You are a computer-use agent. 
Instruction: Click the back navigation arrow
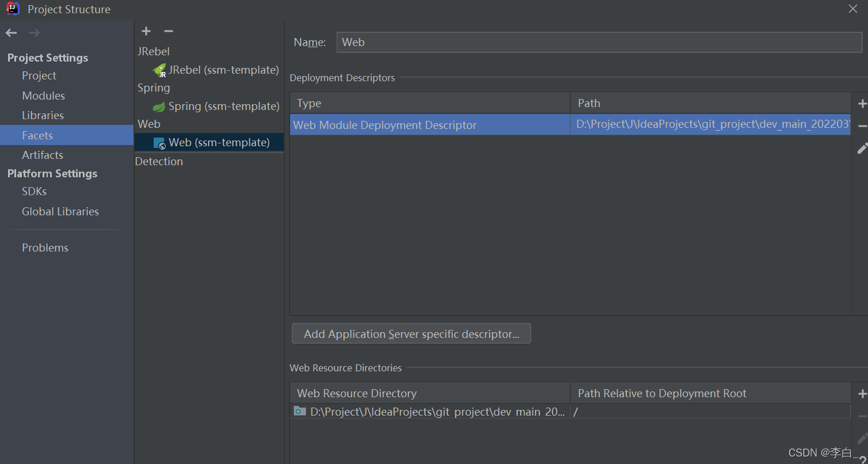pyautogui.click(x=12, y=33)
